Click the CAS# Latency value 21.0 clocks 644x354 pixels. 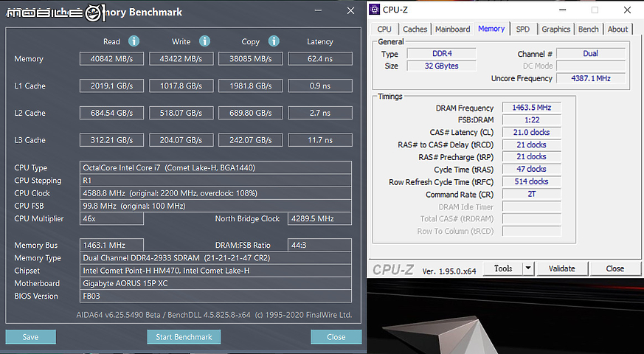click(x=531, y=132)
